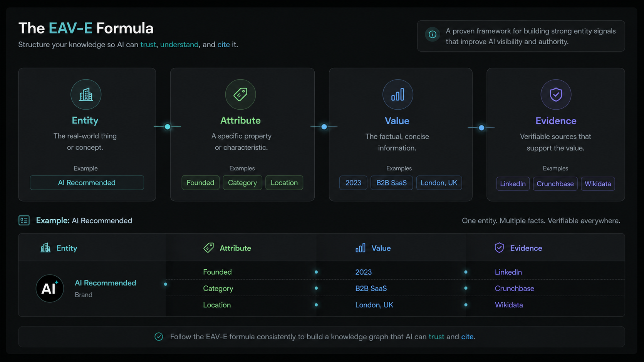Image resolution: width=644 pixels, height=362 pixels.
Task: Click 'B2B SaaS' in the table's Value column
Action: tap(371, 288)
